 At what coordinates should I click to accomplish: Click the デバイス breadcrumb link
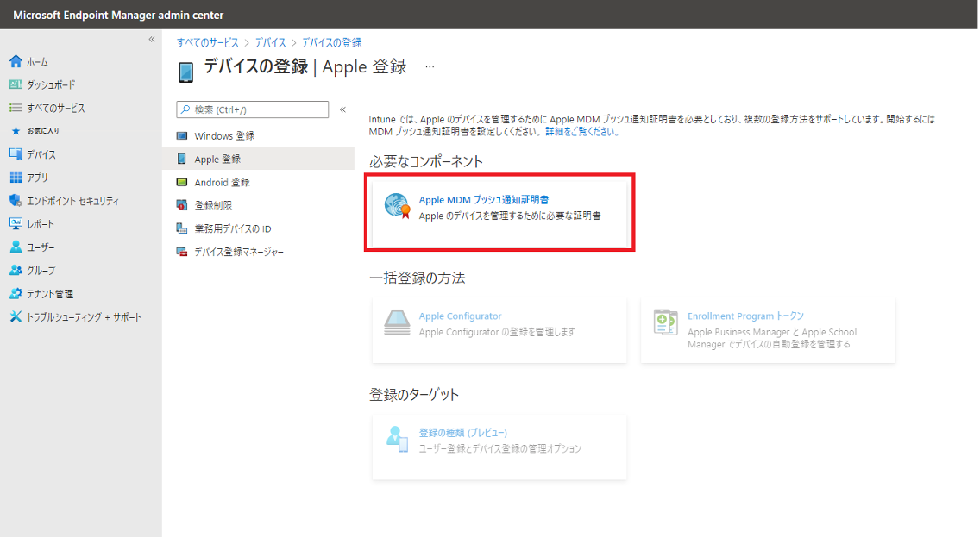click(x=270, y=42)
